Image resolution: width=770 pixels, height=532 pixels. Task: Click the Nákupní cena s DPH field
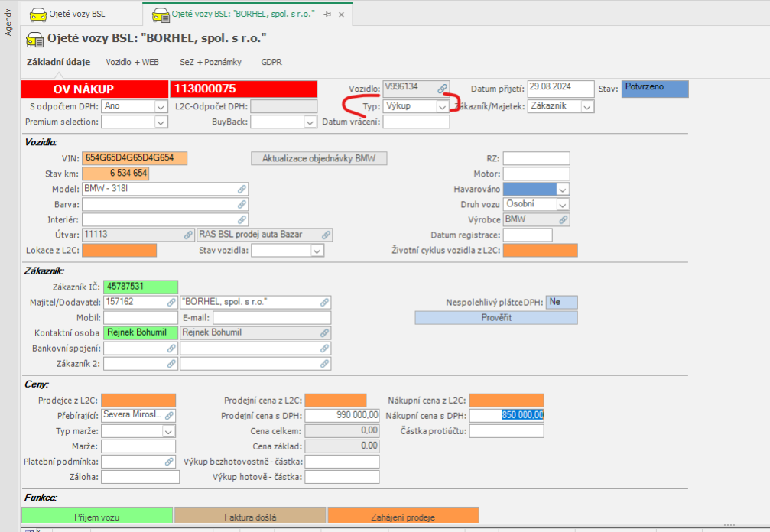click(x=506, y=415)
